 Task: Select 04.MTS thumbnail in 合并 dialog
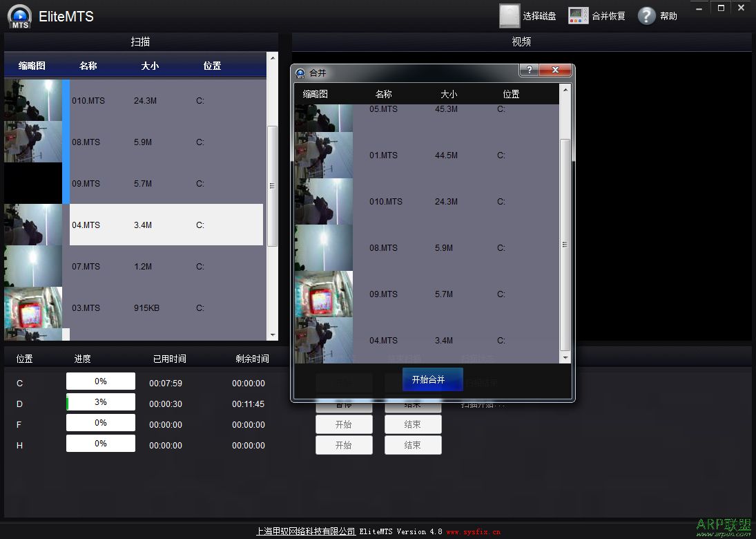(x=324, y=340)
